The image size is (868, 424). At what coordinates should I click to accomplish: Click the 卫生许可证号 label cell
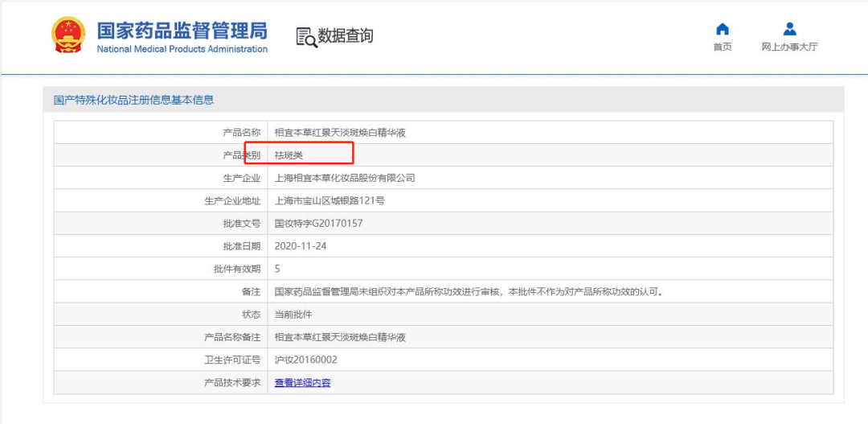point(161,360)
